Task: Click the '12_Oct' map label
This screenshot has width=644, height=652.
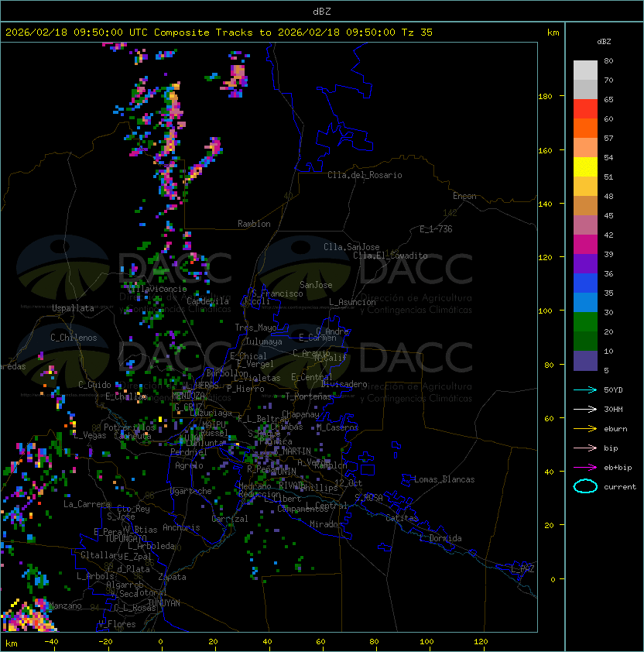Action: 348,483
